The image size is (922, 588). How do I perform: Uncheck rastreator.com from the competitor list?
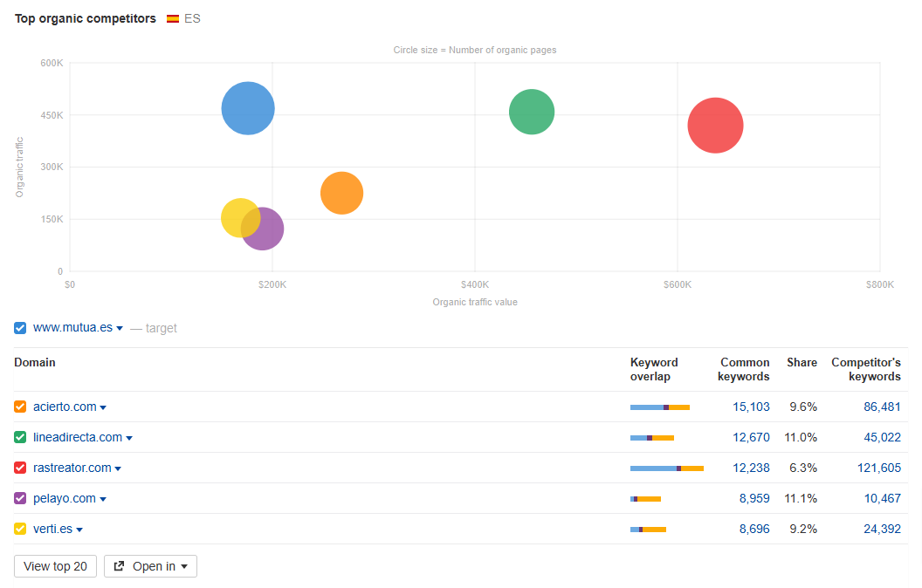tap(19, 468)
